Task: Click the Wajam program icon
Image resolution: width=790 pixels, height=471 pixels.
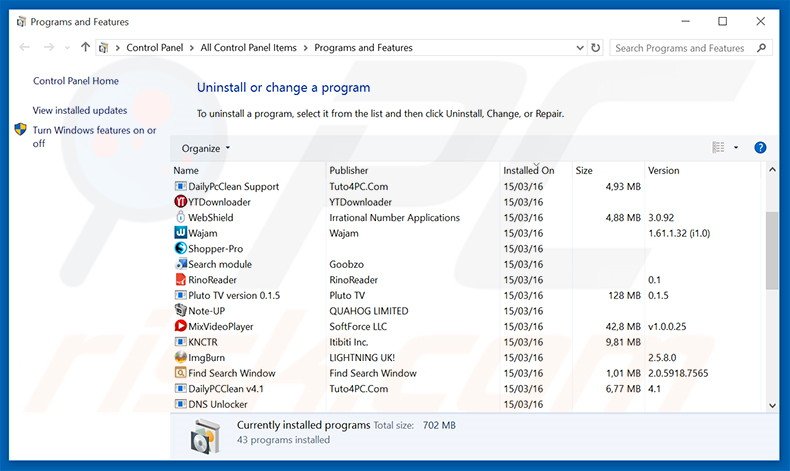Action: (180, 233)
